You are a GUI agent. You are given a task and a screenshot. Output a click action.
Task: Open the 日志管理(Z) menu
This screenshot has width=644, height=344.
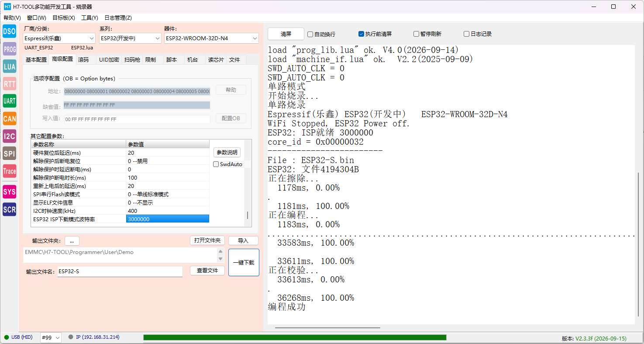(118, 18)
